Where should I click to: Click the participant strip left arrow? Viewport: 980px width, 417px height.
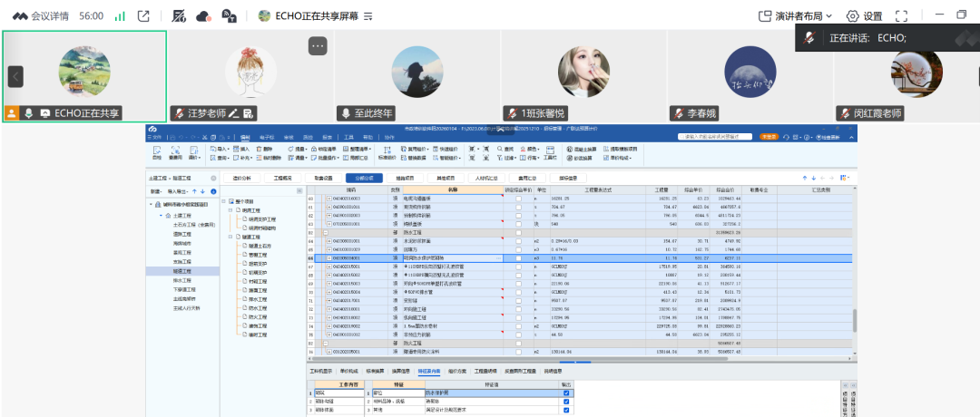click(15, 77)
